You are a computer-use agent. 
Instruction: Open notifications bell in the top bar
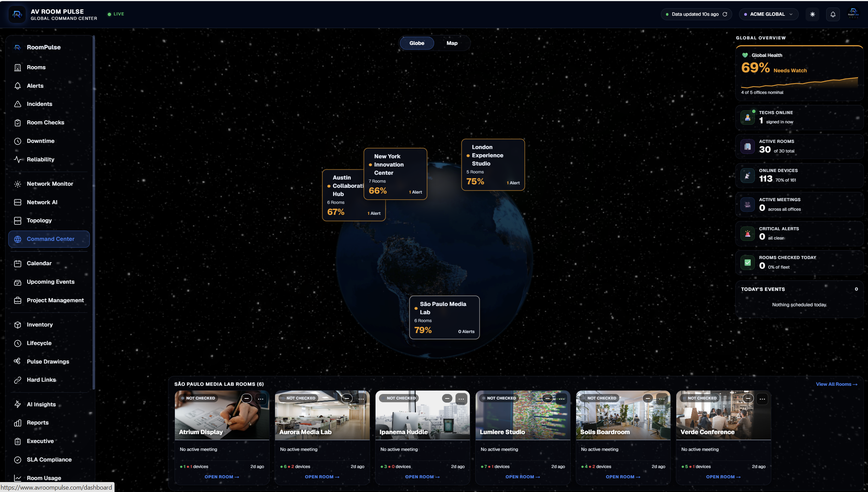[x=833, y=14]
